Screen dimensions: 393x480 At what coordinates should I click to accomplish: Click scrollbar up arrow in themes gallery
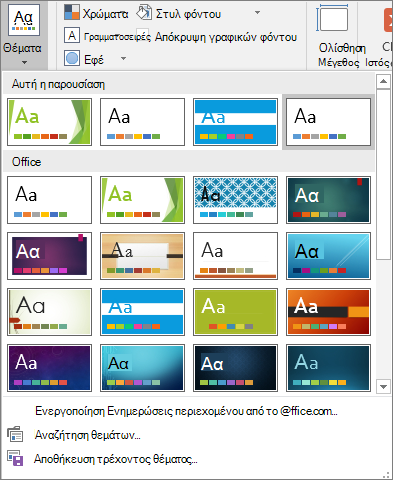coord(383,81)
